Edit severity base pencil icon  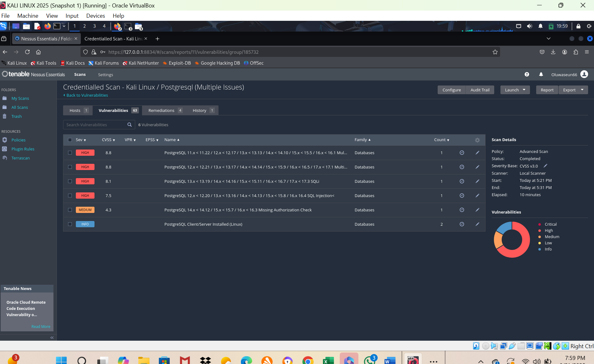(545, 166)
